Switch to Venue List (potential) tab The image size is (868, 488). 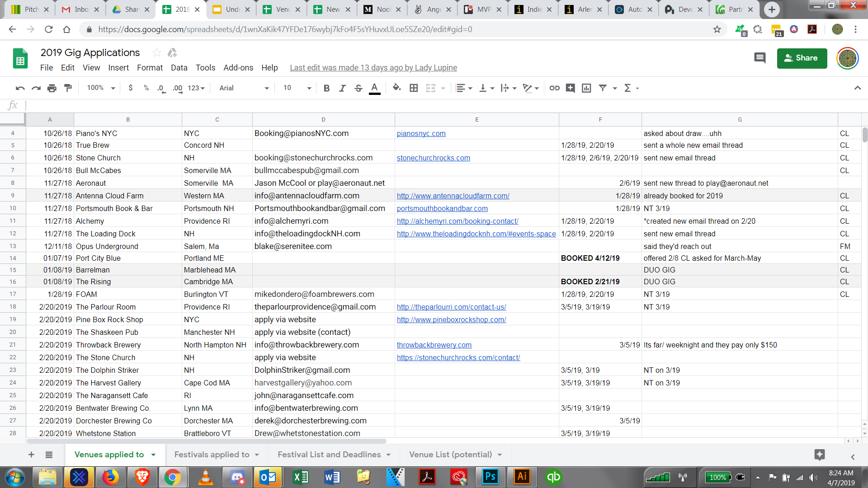click(x=450, y=455)
